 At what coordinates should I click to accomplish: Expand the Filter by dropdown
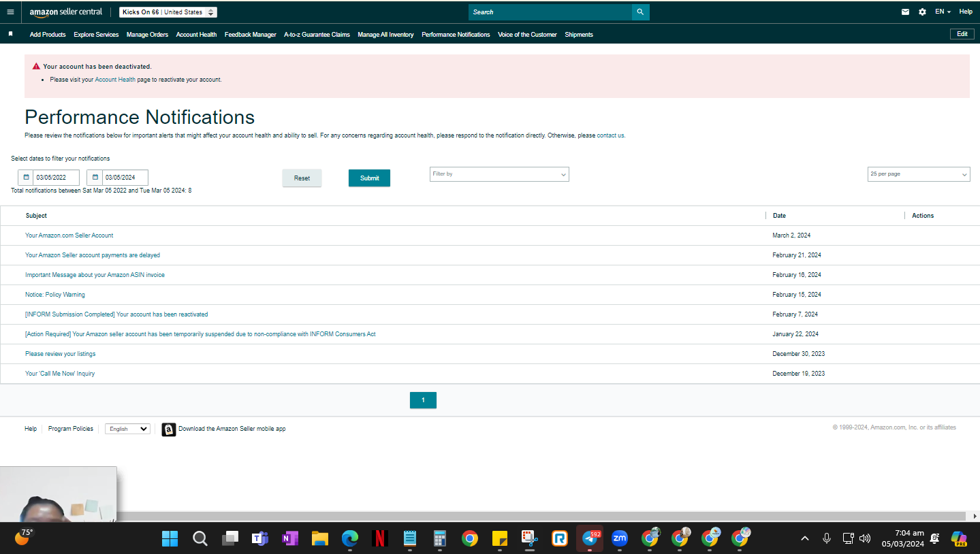(x=499, y=174)
